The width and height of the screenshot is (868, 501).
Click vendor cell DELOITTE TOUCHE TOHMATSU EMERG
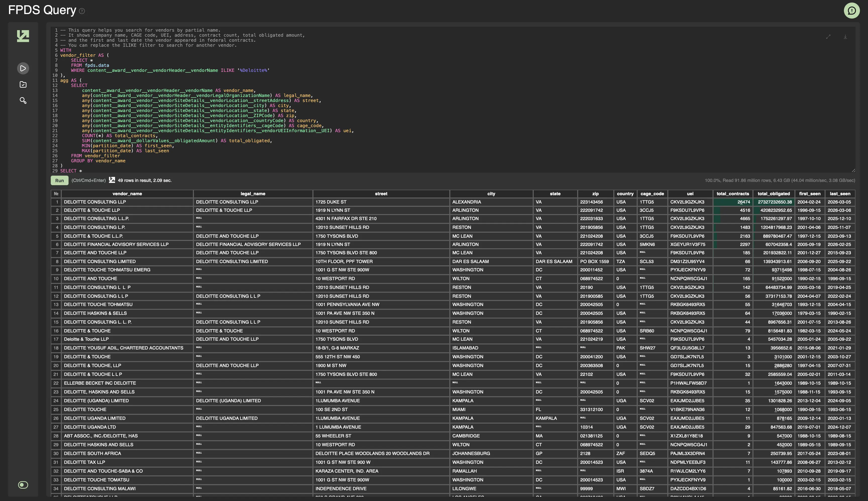[127, 270]
